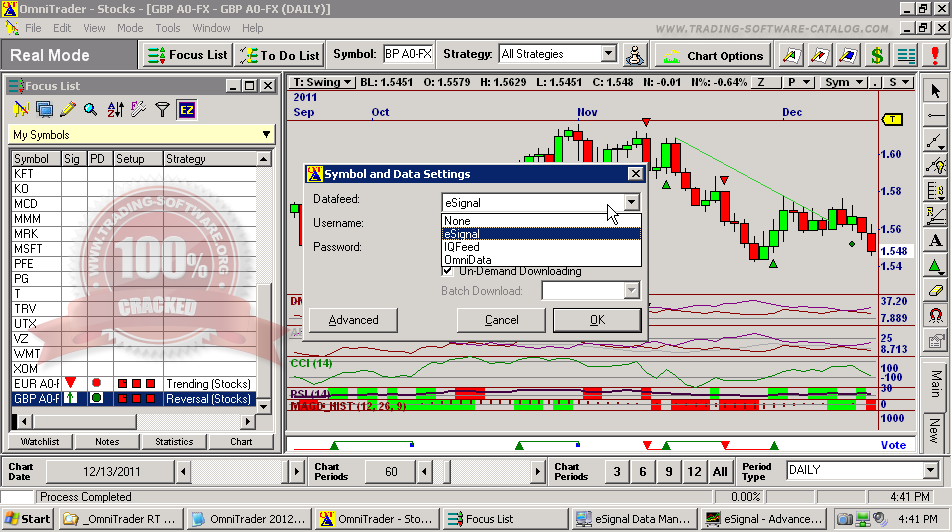The height and width of the screenshot is (532, 952).
Task: Click the green dollar sign toolbar icon
Action: pyautogui.click(x=877, y=55)
